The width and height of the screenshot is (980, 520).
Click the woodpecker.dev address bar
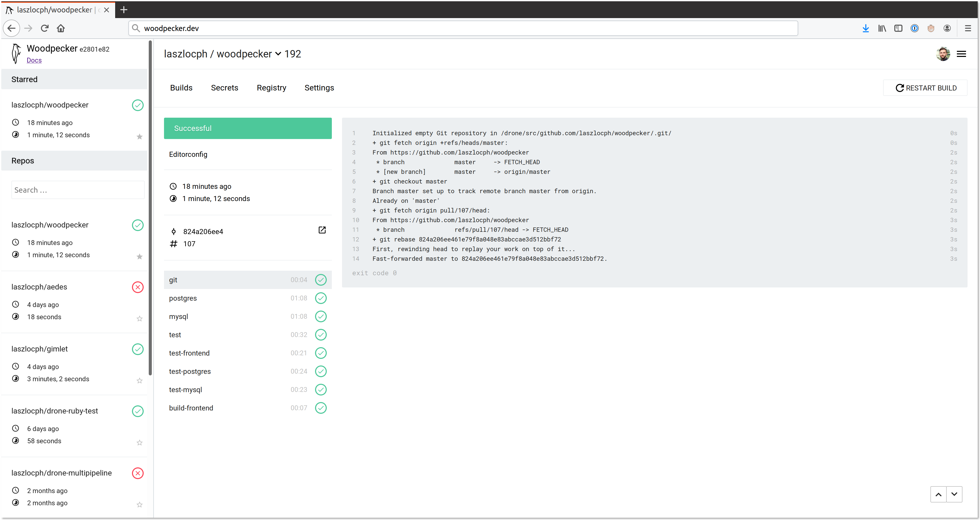[463, 28]
